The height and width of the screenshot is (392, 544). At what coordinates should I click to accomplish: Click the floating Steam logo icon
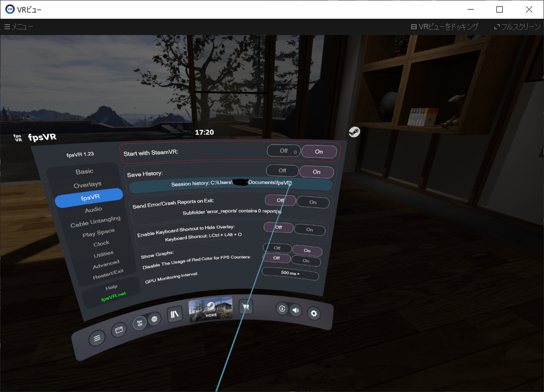354,132
